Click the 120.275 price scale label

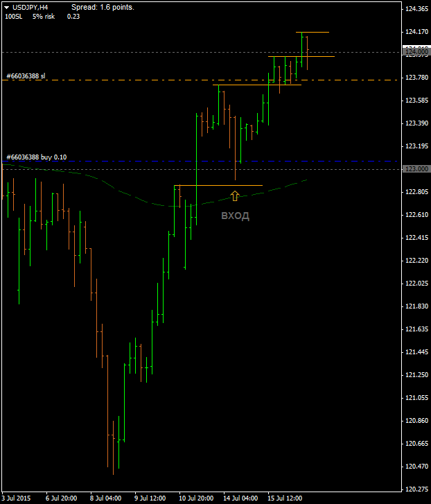coord(416,489)
